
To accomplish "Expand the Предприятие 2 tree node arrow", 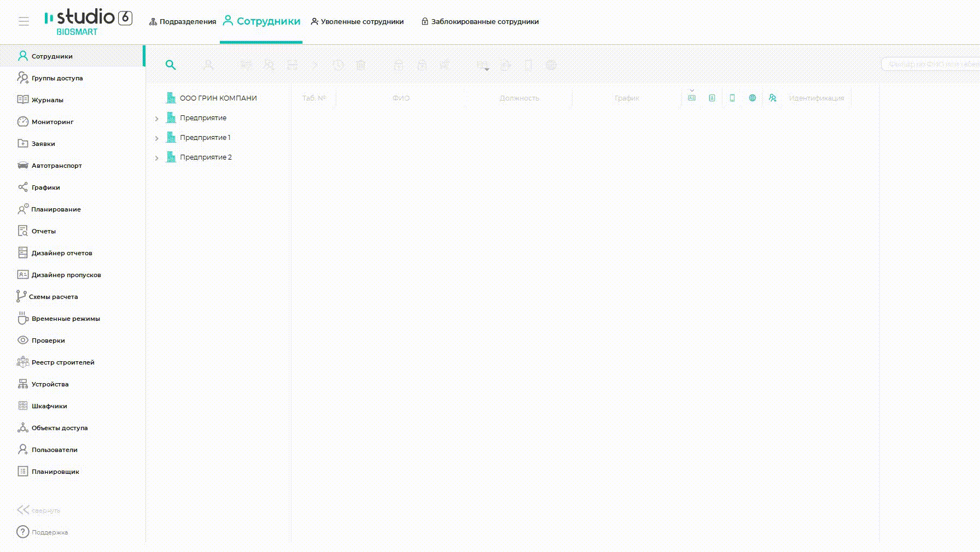I will pyautogui.click(x=156, y=158).
